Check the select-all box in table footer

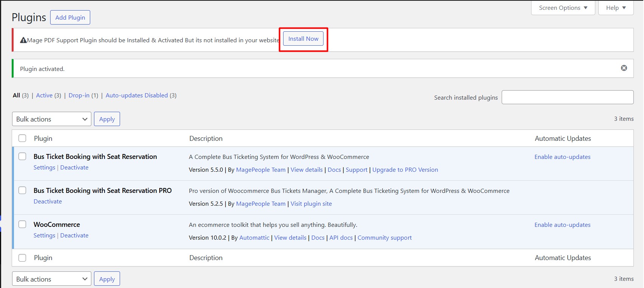tap(22, 257)
